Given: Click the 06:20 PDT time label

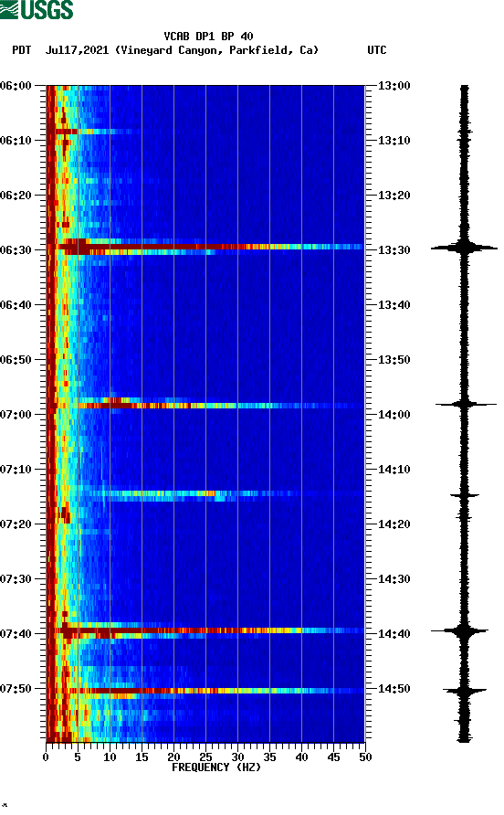Looking at the screenshot, I should tap(16, 196).
